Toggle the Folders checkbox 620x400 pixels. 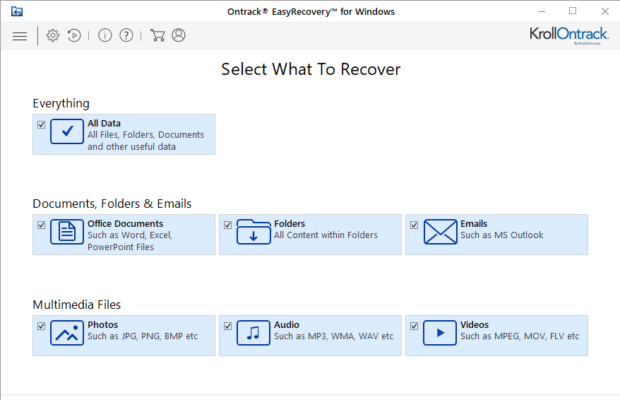click(228, 225)
